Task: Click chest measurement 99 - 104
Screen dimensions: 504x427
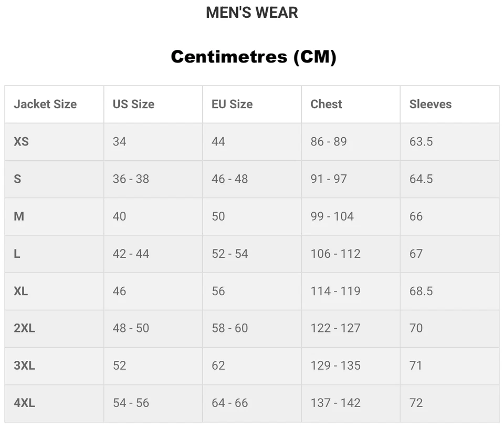Action: (x=332, y=216)
